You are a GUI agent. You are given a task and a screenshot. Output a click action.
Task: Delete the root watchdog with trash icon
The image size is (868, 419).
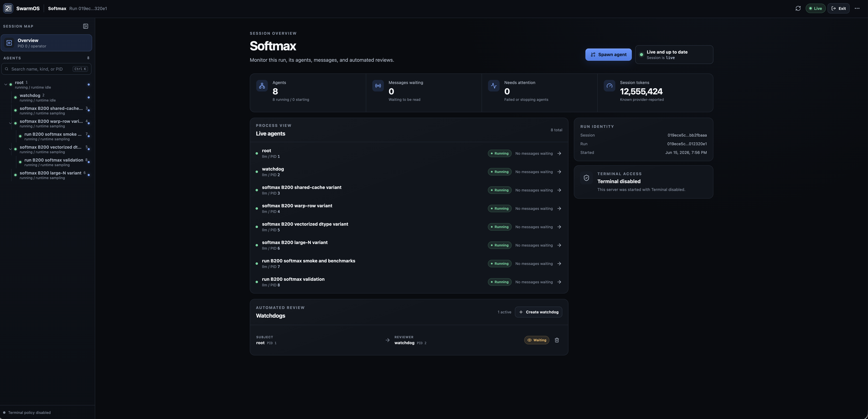click(x=557, y=340)
